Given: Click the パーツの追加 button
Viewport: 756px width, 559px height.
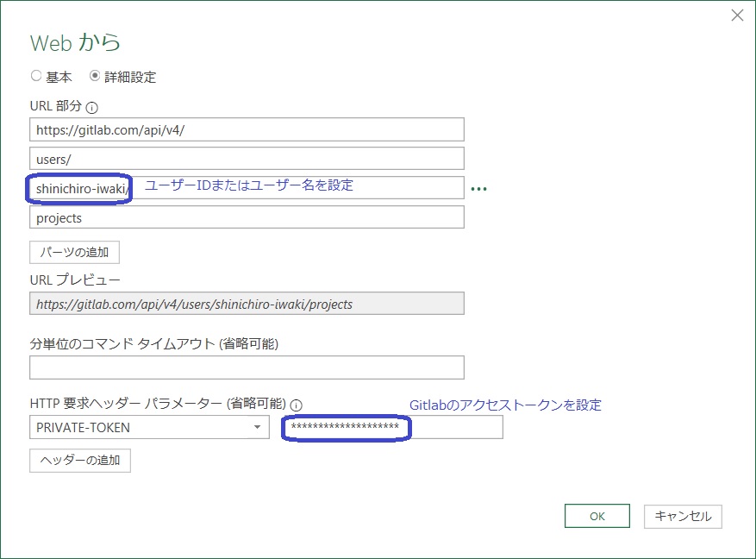Looking at the screenshot, I should pos(74,252).
